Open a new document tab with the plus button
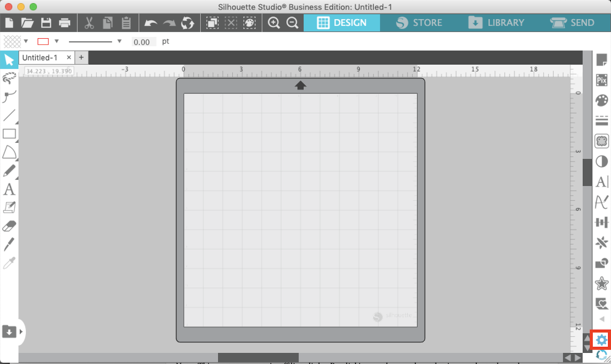Viewport: 611px width, 364px height. 81,57
